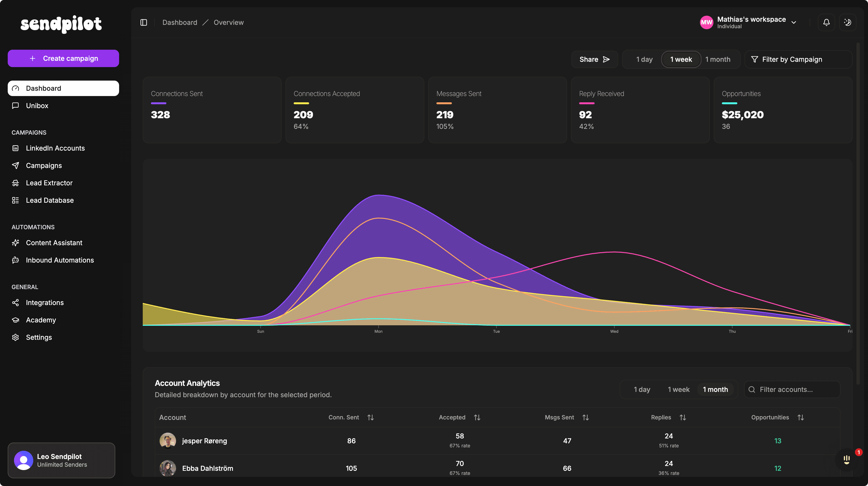This screenshot has height=486, width=868.
Task: Open the notifications bell
Action: coord(826,22)
